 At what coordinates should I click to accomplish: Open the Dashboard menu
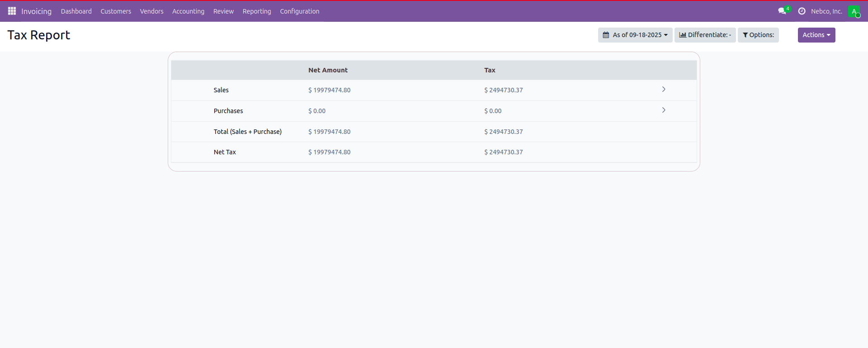point(76,11)
